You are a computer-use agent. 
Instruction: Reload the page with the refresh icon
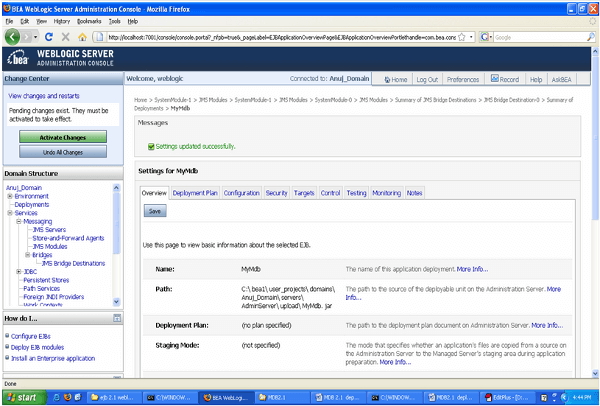pyautogui.click(x=49, y=37)
